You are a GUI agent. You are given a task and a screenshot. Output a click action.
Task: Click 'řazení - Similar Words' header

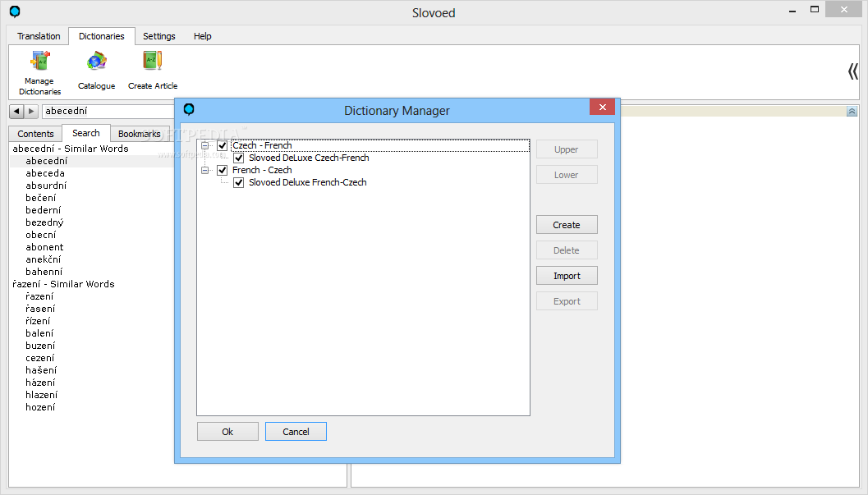tap(64, 284)
